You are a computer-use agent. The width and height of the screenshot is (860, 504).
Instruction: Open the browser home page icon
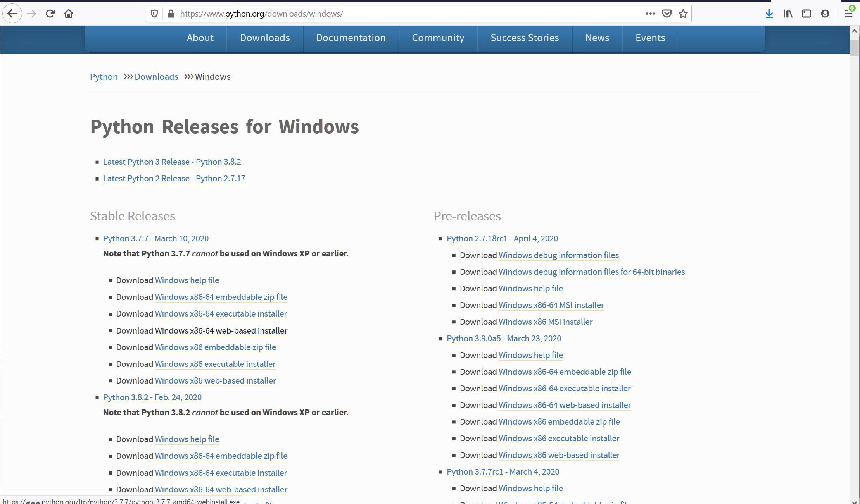[x=69, y=14]
